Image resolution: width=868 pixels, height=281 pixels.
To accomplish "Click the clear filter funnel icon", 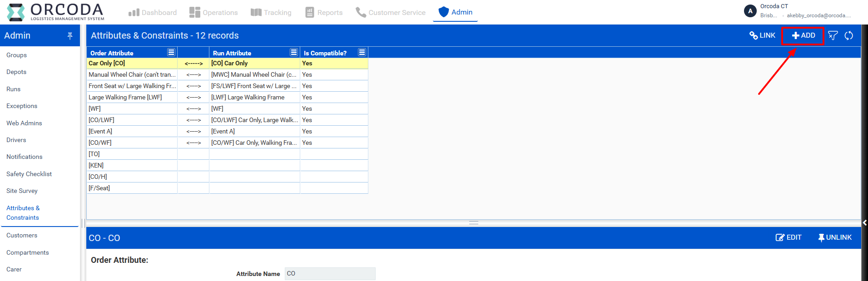I will pyautogui.click(x=833, y=35).
